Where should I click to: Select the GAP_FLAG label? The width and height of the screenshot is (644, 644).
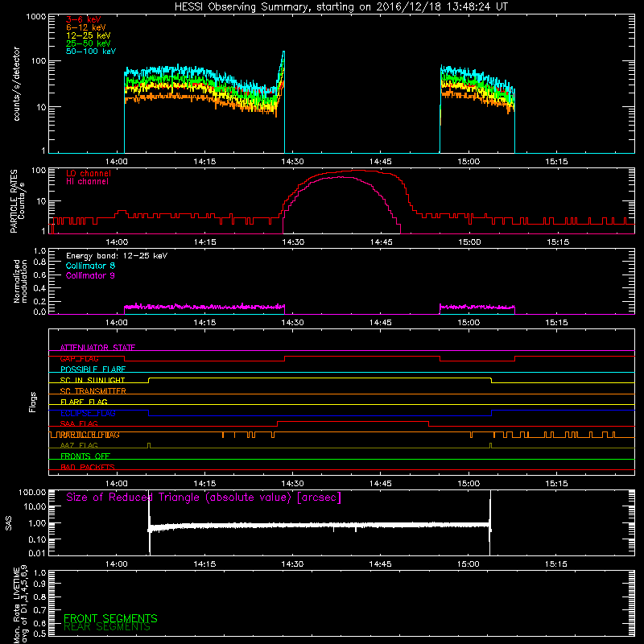(x=79, y=358)
